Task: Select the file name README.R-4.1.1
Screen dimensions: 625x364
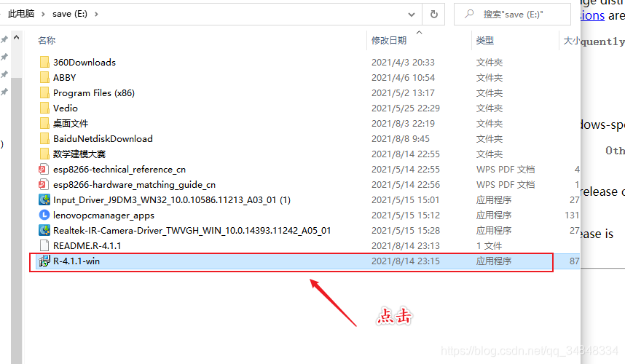Action: (87, 246)
